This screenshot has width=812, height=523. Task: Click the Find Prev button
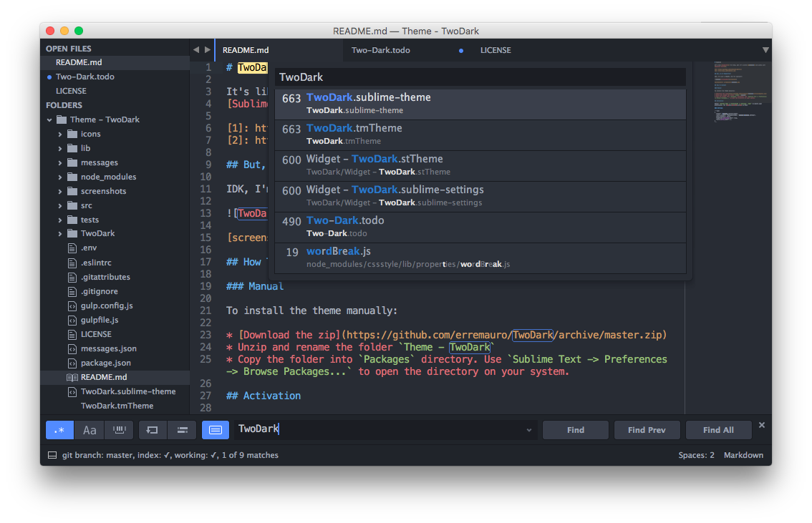647,430
